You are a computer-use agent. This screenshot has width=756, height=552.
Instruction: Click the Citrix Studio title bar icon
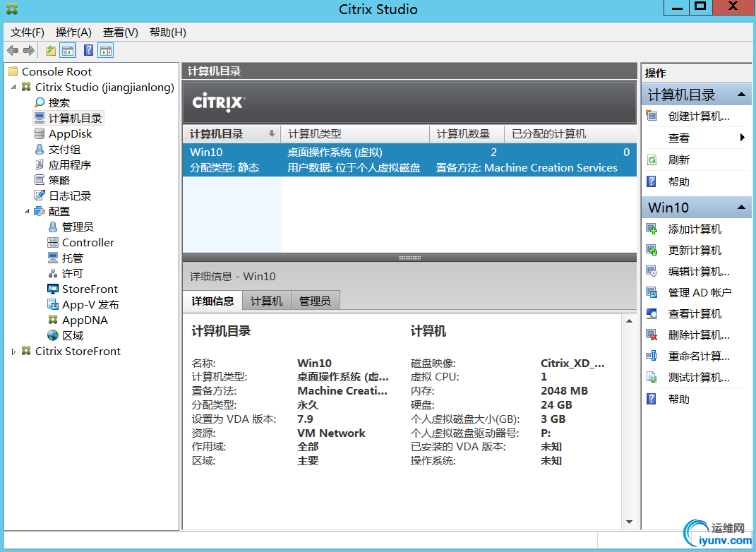click(x=12, y=8)
